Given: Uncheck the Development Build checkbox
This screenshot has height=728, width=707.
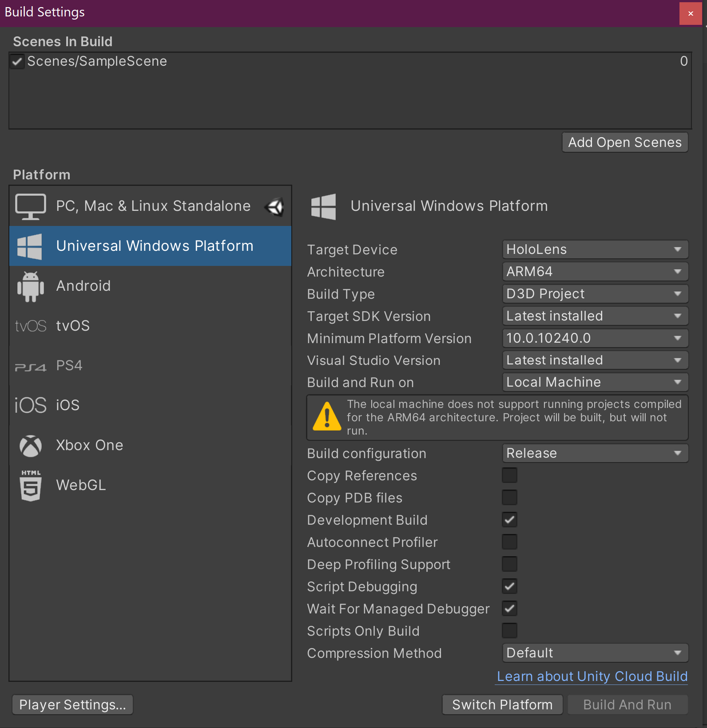Looking at the screenshot, I should coord(509,520).
